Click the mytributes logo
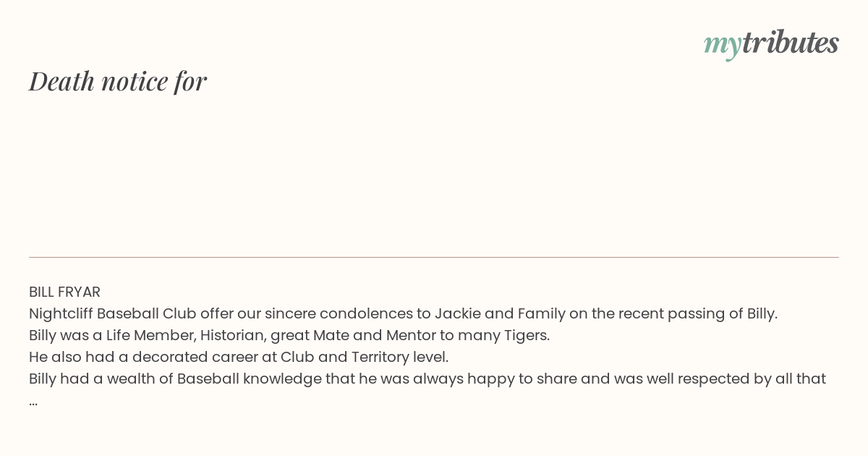The height and width of the screenshot is (456, 868). [x=771, y=43]
